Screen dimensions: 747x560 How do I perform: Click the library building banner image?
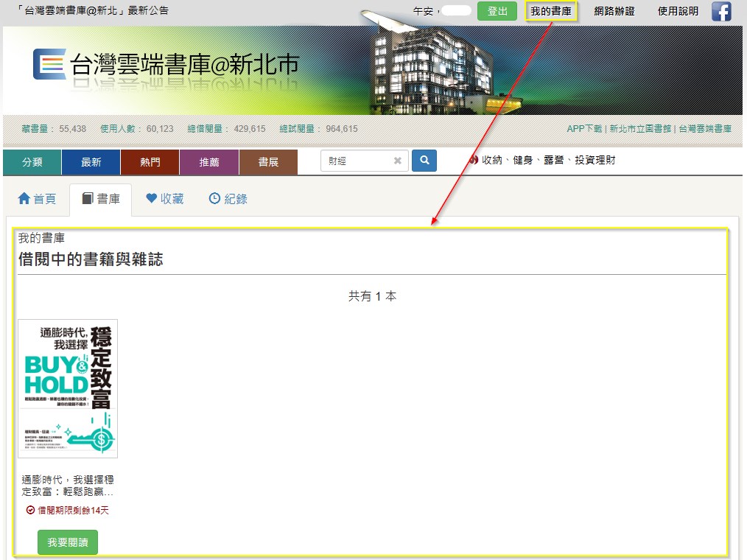click(x=443, y=64)
